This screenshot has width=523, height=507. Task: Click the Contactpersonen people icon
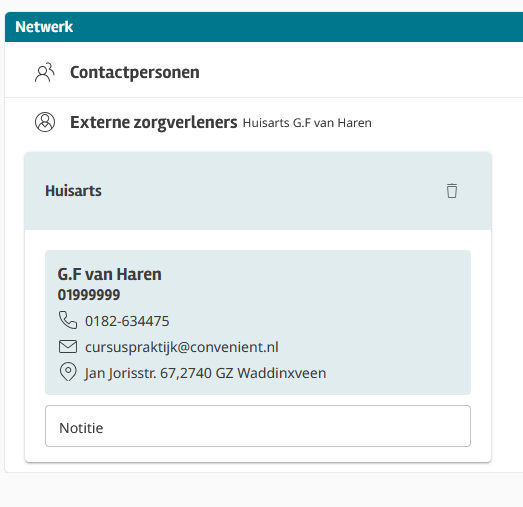(x=45, y=72)
